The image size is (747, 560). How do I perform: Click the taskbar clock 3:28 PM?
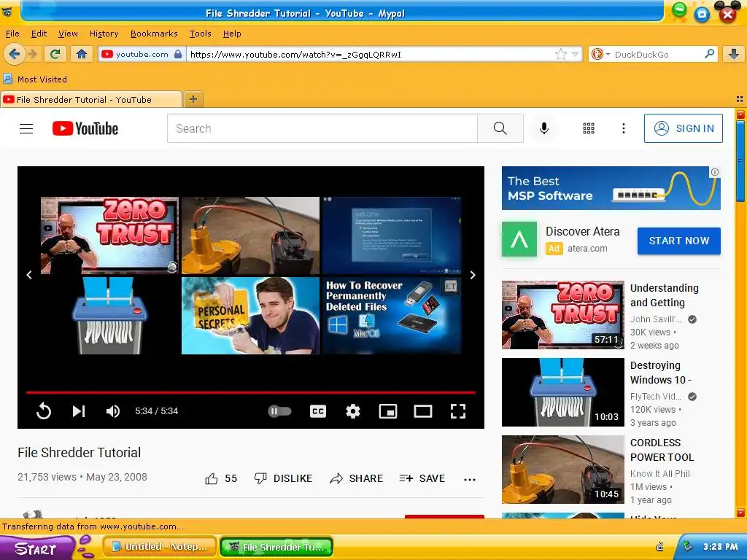pos(720,547)
